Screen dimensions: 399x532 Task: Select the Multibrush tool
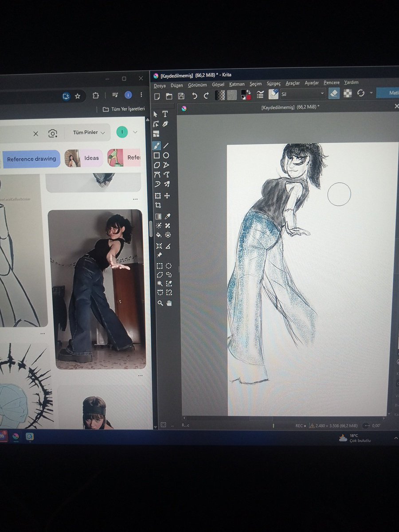click(167, 184)
